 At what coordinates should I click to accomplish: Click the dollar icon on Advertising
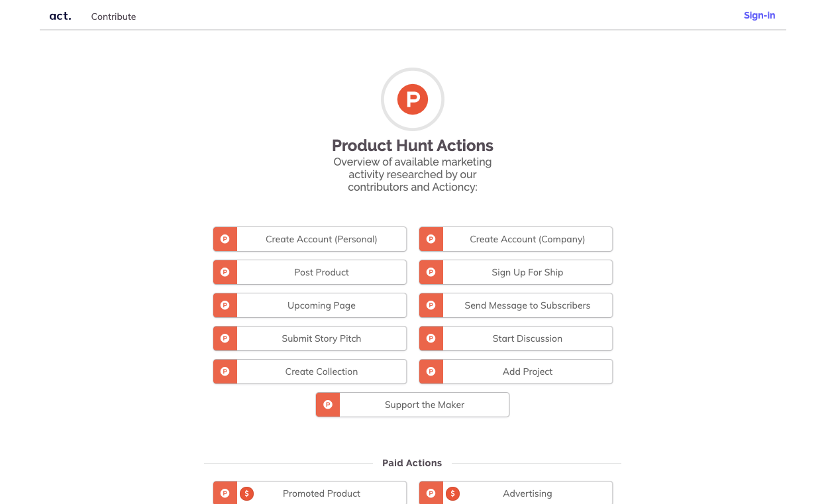453,493
